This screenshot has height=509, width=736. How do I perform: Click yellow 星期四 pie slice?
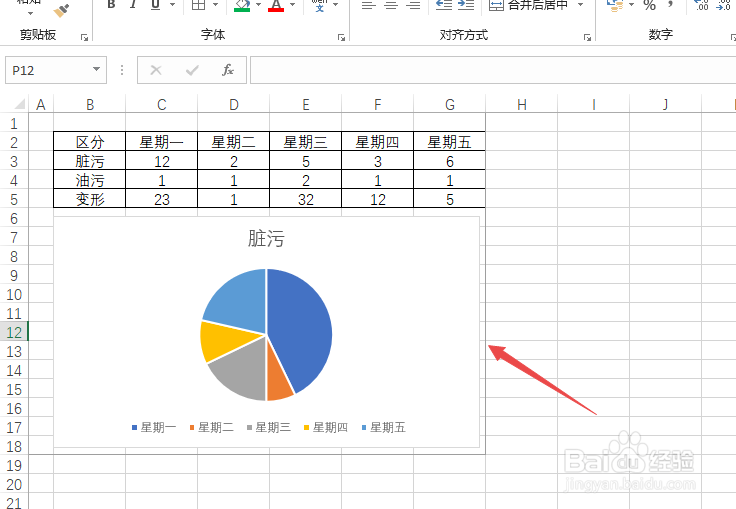(221, 338)
